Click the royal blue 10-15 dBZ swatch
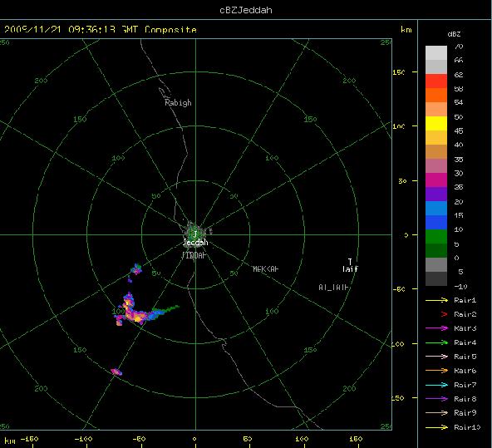The image size is (492, 448). point(436,223)
